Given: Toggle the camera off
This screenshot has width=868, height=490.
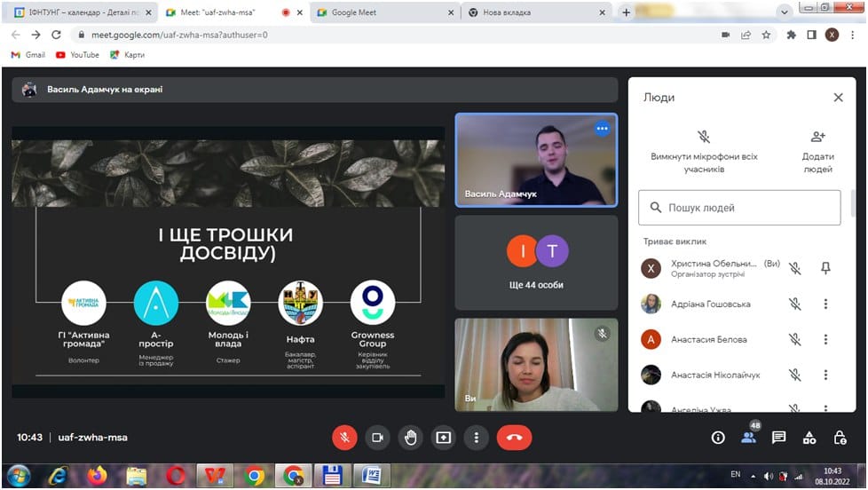Looking at the screenshot, I should [x=377, y=437].
